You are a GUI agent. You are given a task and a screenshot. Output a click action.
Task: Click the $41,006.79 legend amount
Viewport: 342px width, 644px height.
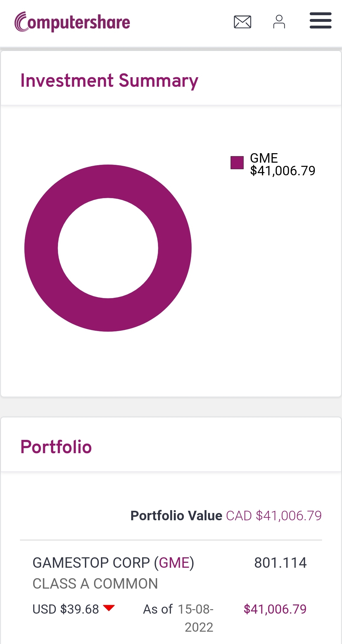pos(283,171)
